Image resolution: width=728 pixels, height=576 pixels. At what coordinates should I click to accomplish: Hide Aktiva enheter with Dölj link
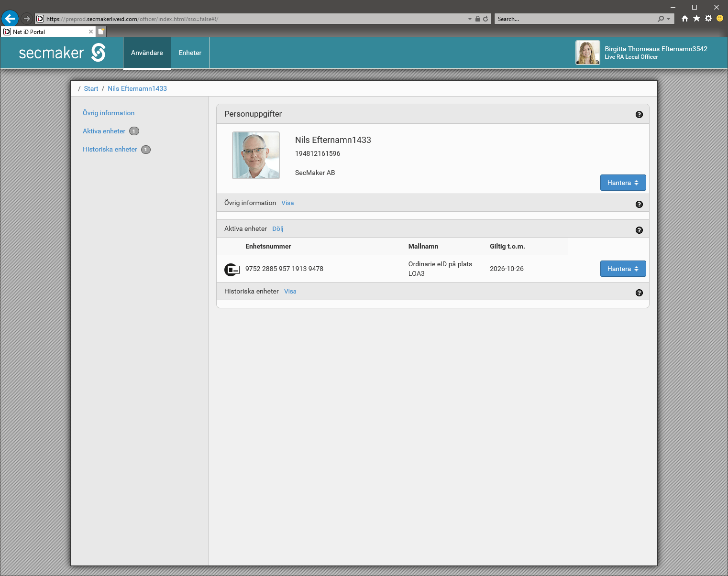point(277,229)
